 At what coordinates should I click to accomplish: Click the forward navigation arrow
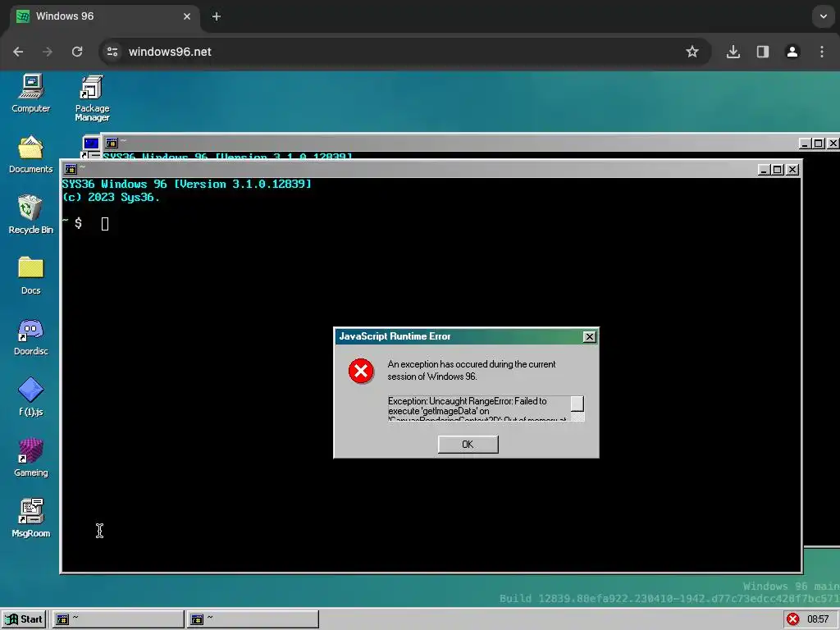point(48,52)
